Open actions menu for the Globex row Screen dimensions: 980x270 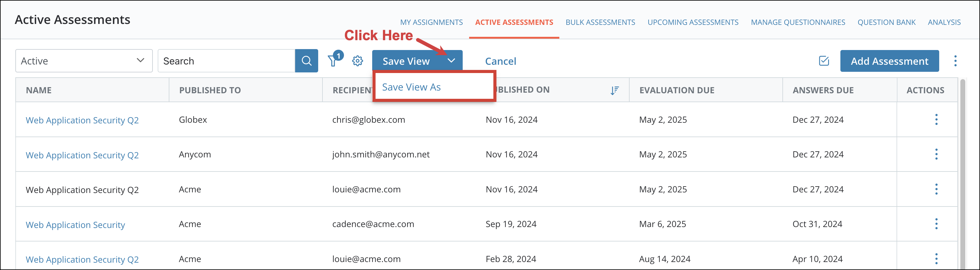(936, 120)
